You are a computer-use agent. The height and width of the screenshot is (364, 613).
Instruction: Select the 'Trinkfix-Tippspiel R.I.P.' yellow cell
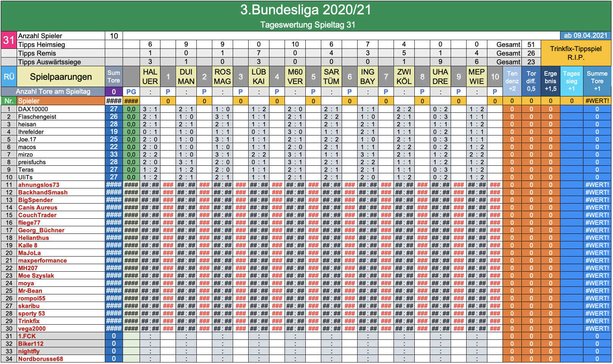pos(576,53)
